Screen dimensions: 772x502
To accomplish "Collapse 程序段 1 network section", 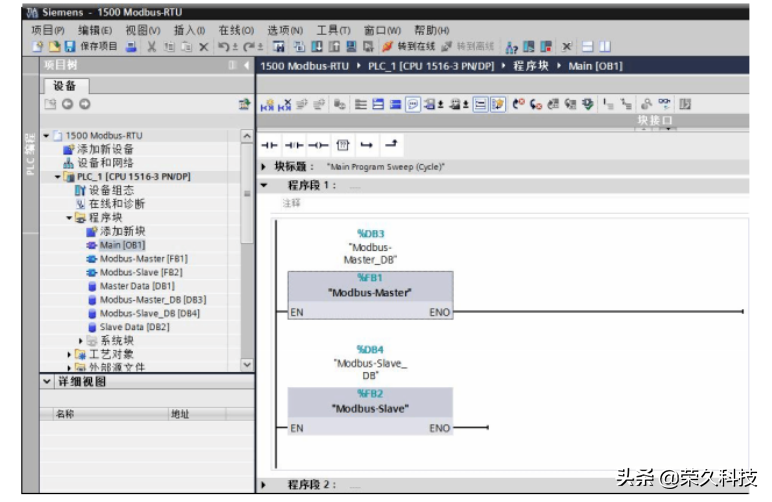I will (x=264, y=185).
